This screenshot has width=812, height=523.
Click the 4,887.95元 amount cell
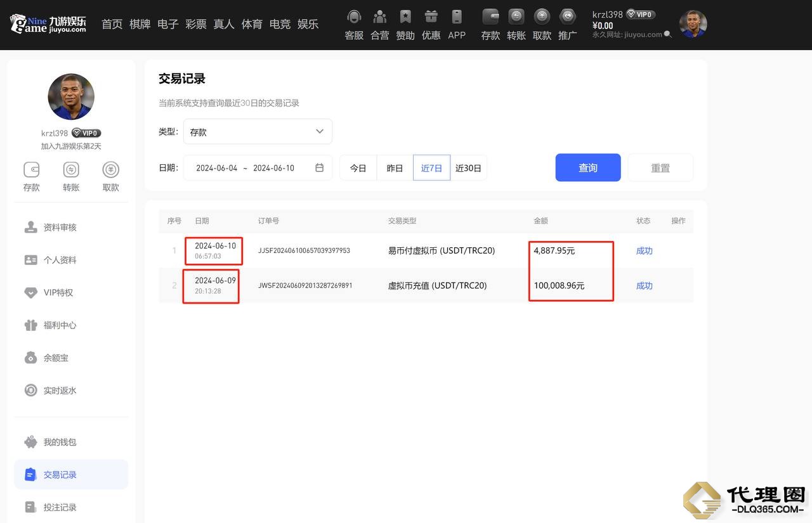tap(554, 251)
